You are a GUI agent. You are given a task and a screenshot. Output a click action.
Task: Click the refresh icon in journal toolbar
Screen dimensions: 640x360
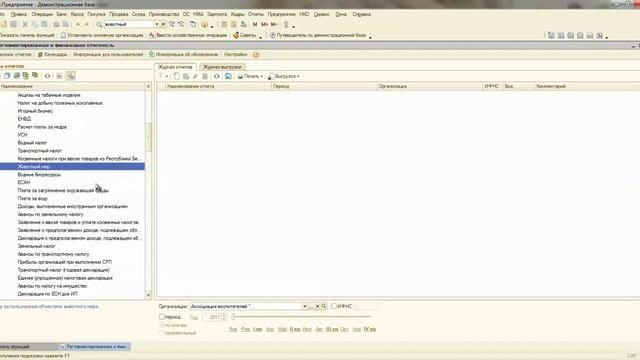coord(217,76)
